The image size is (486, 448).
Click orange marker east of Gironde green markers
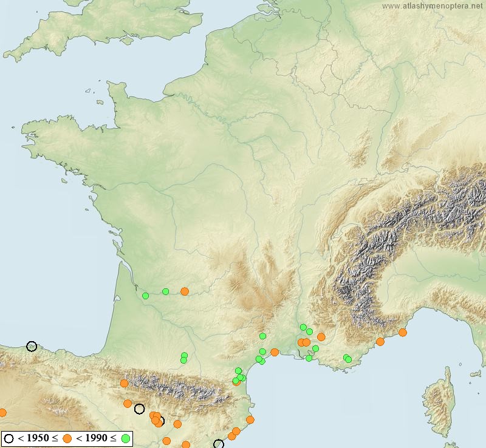[185, 291]
